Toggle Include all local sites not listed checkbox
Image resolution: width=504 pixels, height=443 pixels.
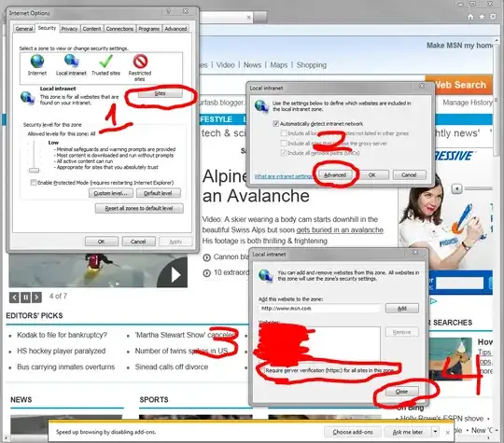tap(284, 133)
